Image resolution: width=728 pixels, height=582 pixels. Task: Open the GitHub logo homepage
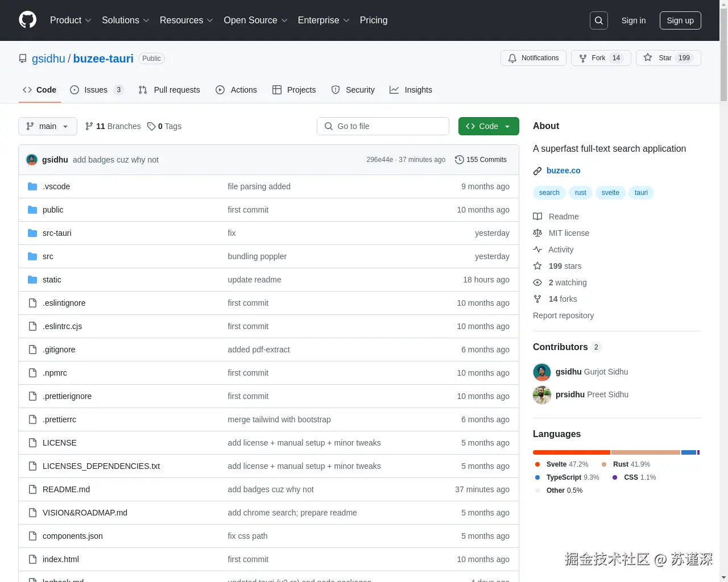(x=27, y=20)
